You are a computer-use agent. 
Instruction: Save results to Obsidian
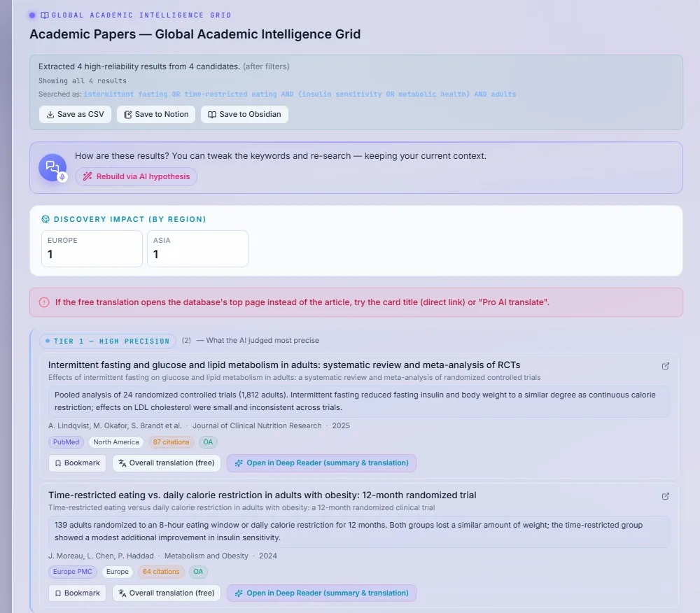[244, 114]
